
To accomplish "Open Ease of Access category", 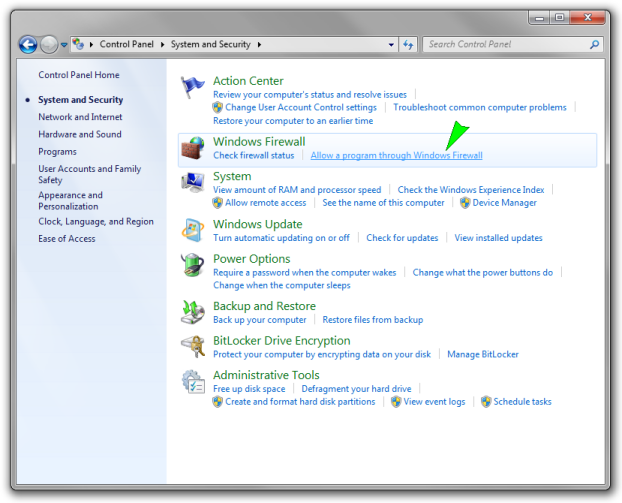I will click(67, 239).
